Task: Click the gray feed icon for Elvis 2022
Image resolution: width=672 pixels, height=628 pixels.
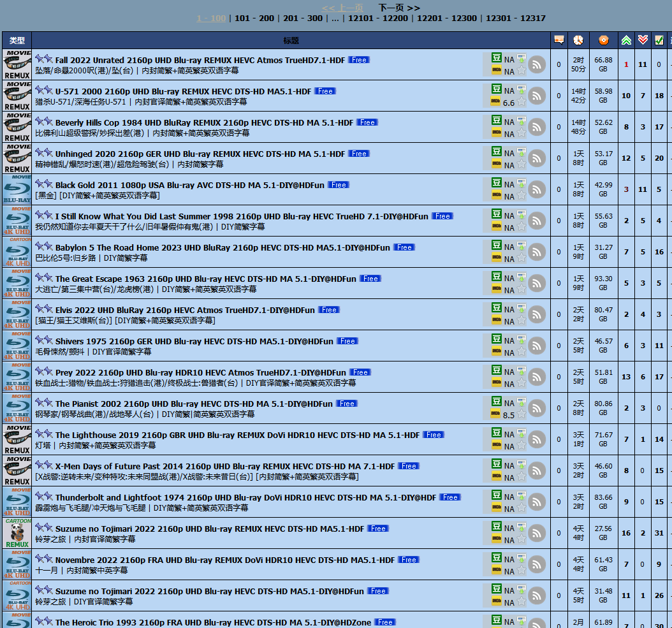Action: (x=537, y=315)
